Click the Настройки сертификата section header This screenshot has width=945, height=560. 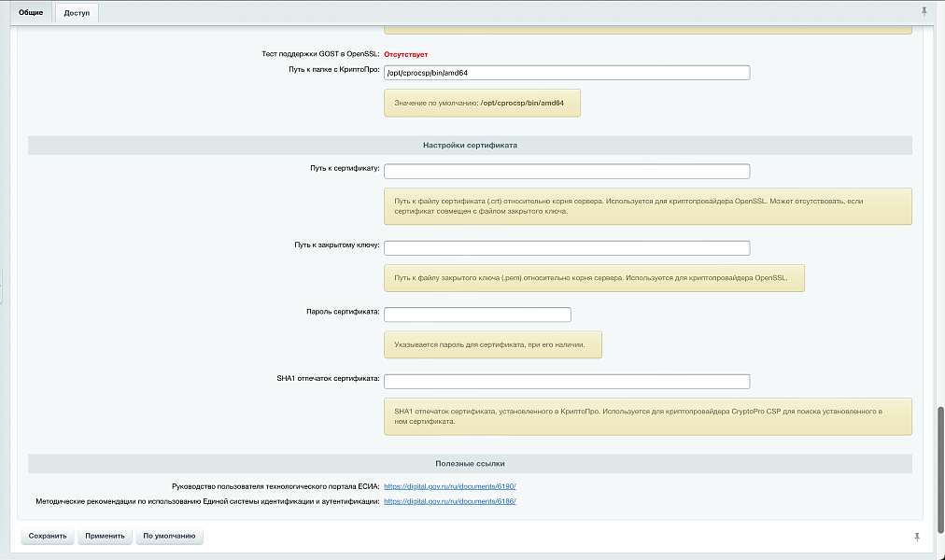pyautogui.click(x=470, y=145)
